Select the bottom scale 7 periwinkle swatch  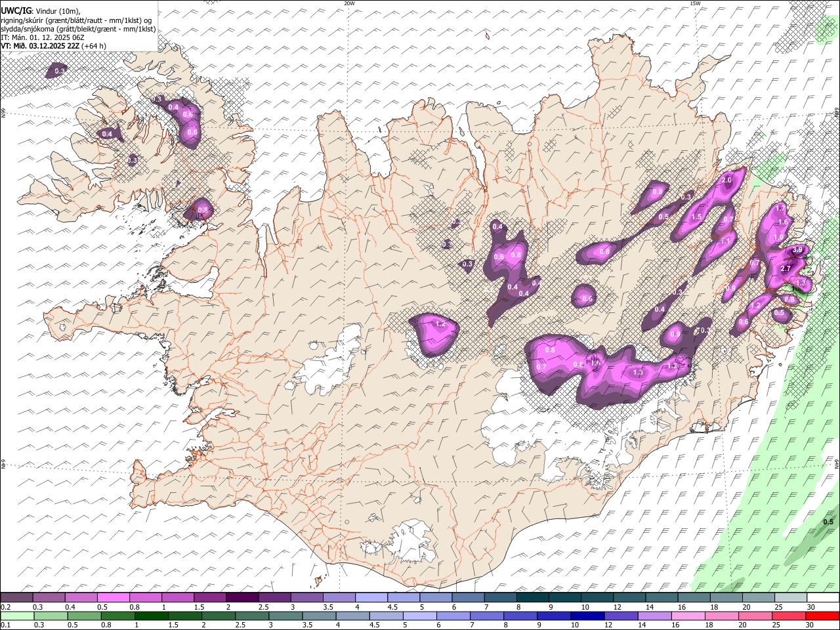[486, 616]
